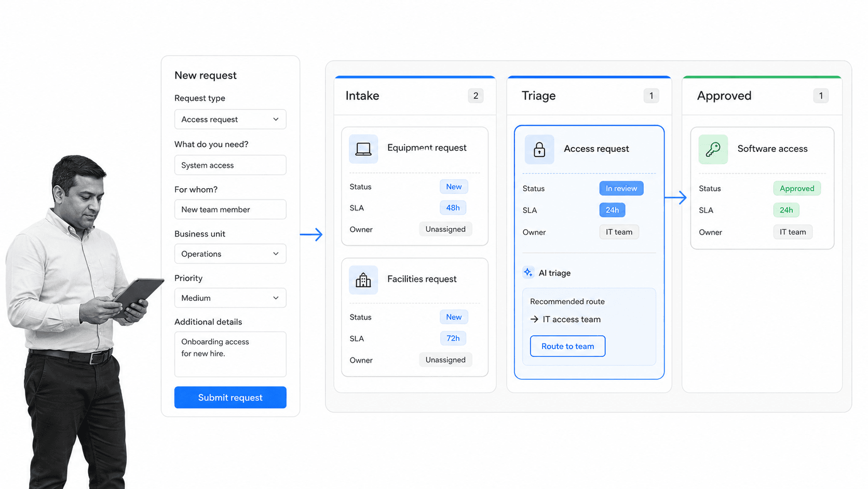Click IT team owner on Access request
The image size is (868, 489).
point(619,232)
